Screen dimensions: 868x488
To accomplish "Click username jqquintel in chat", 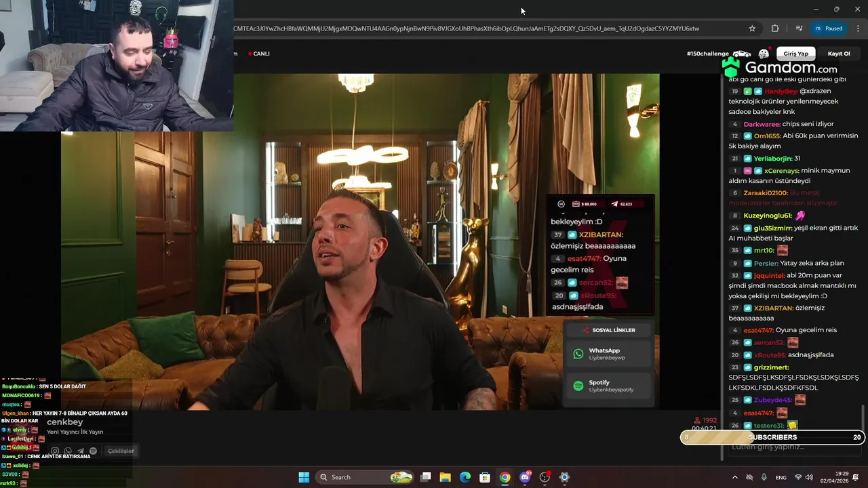I will tap(769, 276).
